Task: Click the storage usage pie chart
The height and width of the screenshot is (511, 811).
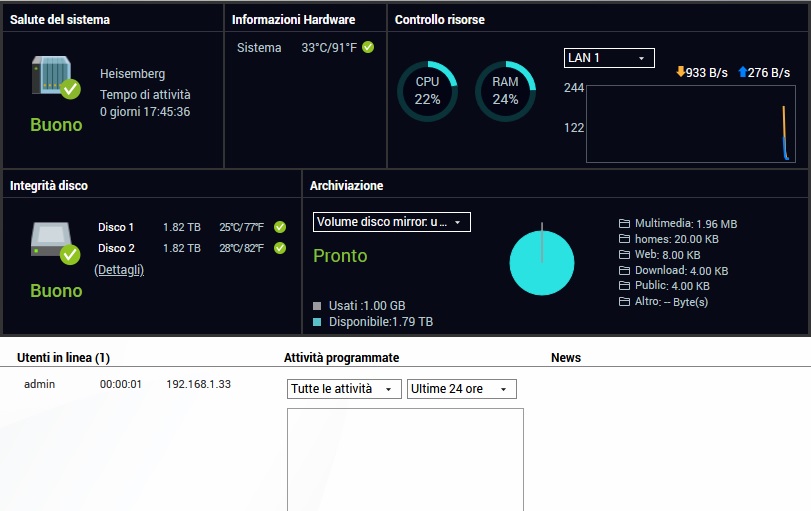Action: [542, 263]
